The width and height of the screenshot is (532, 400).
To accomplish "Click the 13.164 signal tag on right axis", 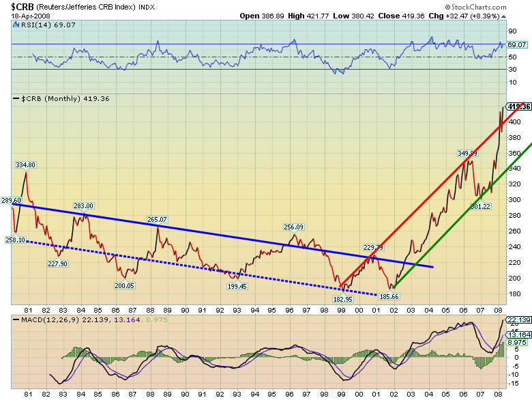I will point(519,334).
